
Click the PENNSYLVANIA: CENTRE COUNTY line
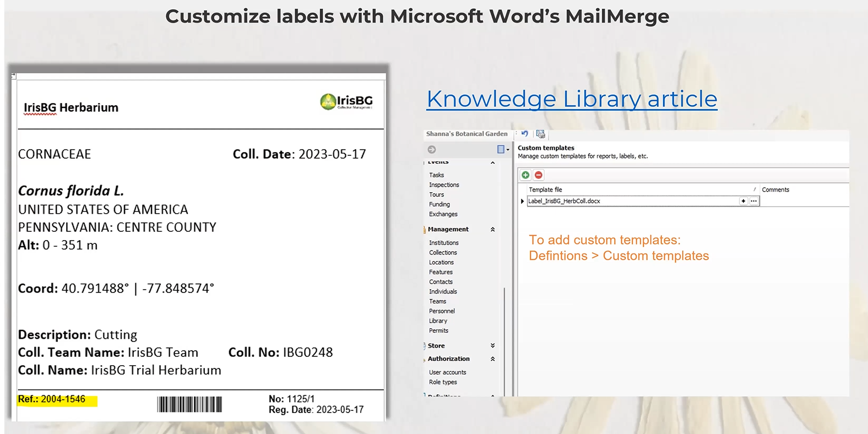(x=117, y=227)
